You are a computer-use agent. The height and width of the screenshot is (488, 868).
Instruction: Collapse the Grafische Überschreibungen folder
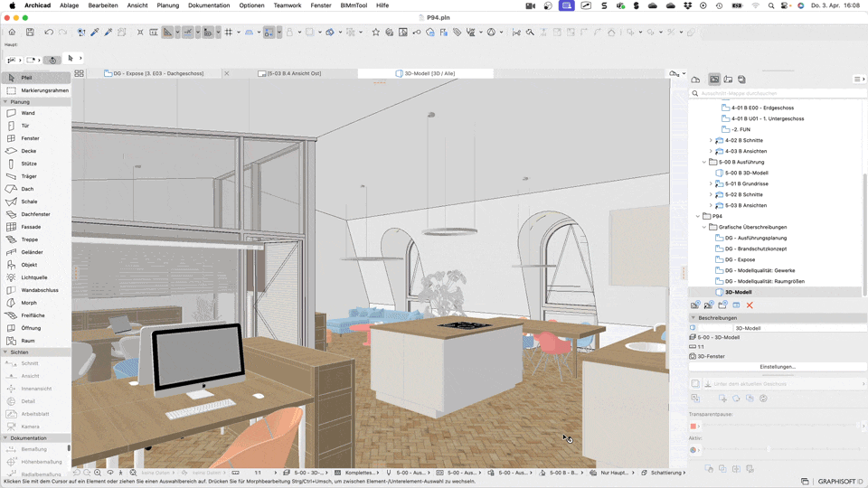click(704, 227)
